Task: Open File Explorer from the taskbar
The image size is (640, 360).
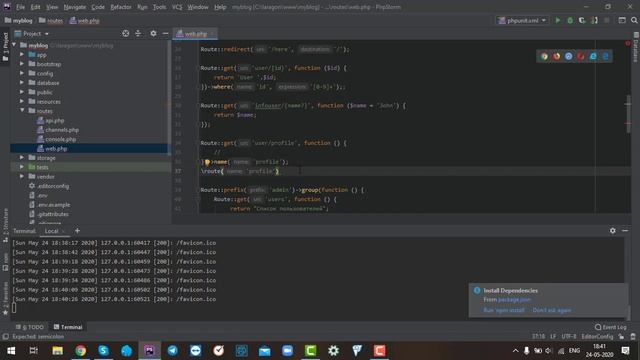Action: (x=58, y=351)
